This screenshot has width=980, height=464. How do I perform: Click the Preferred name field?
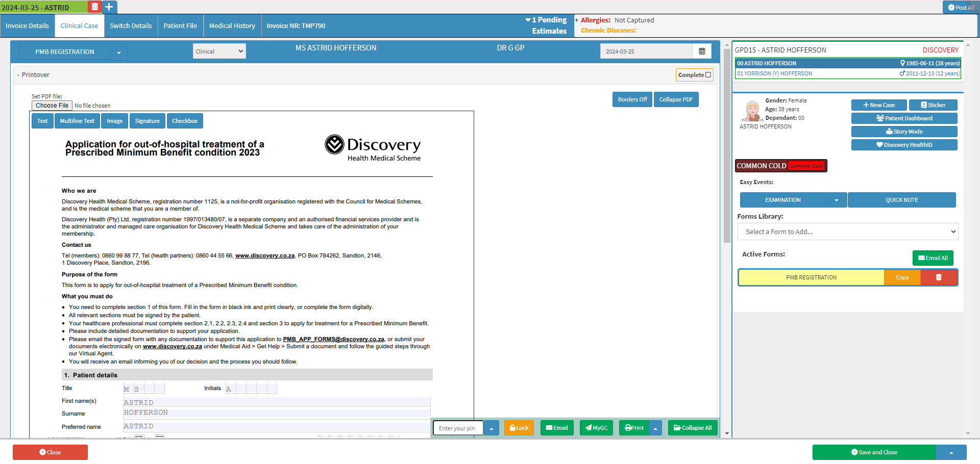tap(277, 426)
